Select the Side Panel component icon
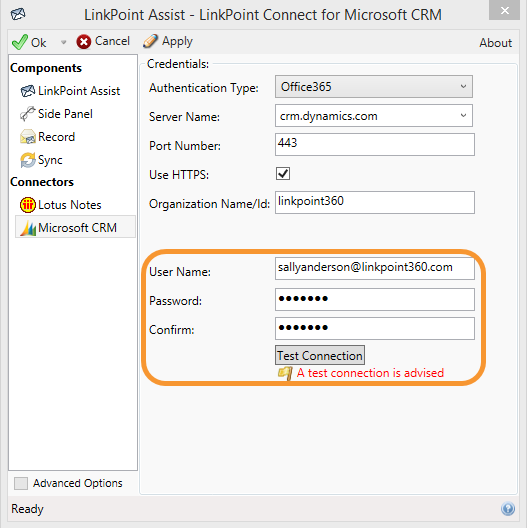This screenshot has width=528, height=528. point(28,114)
